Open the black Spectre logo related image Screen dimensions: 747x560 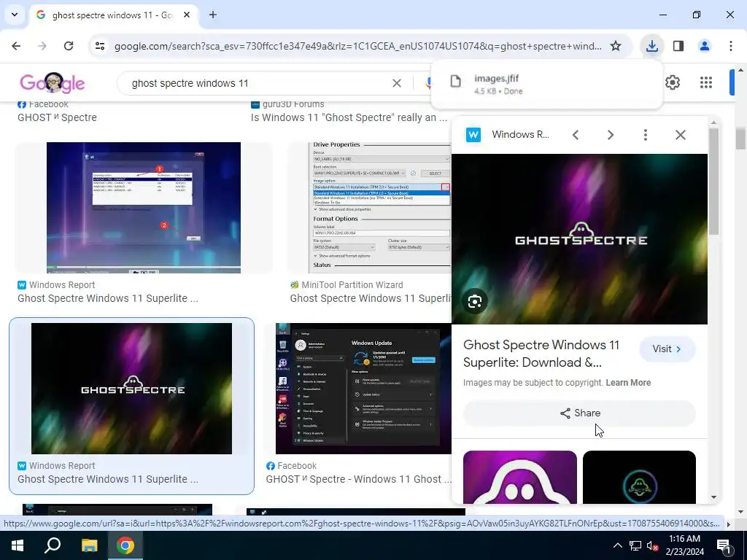coord(639,477)
